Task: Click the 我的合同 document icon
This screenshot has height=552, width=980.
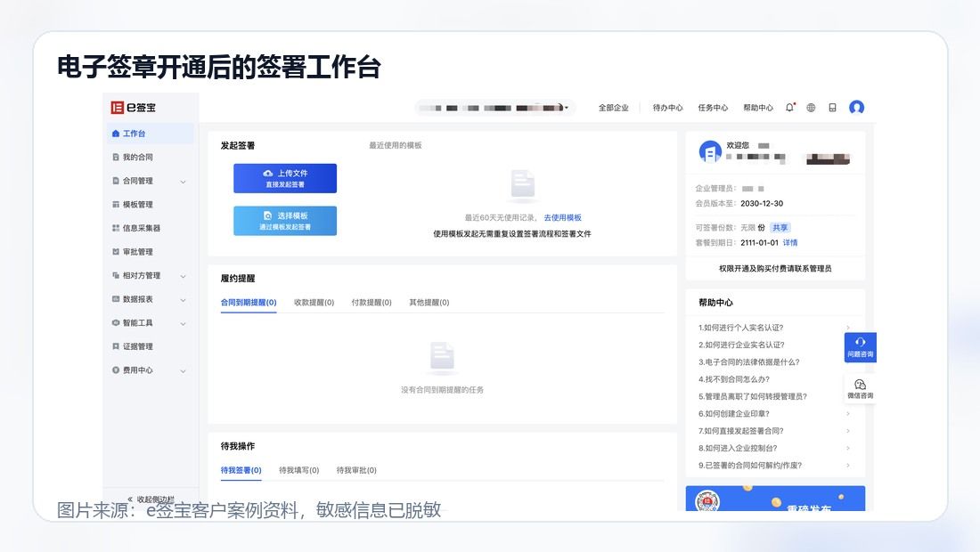Action: coord(116,158)
